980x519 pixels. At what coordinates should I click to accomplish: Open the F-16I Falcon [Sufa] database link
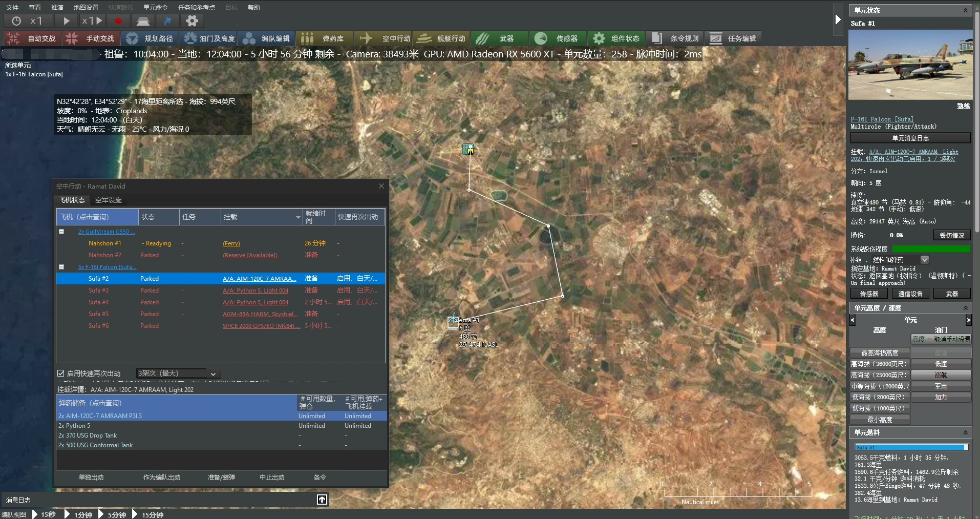pyautogui.click(x=882, y=119)
